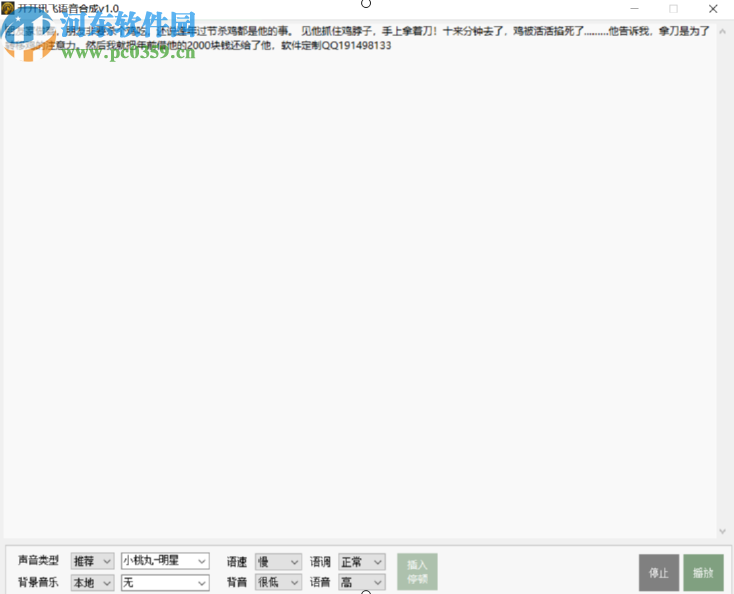The height and width of the screenshot is (594, 734).
Task: Open the 推荐 voice type dropdown
Action: 92,561
